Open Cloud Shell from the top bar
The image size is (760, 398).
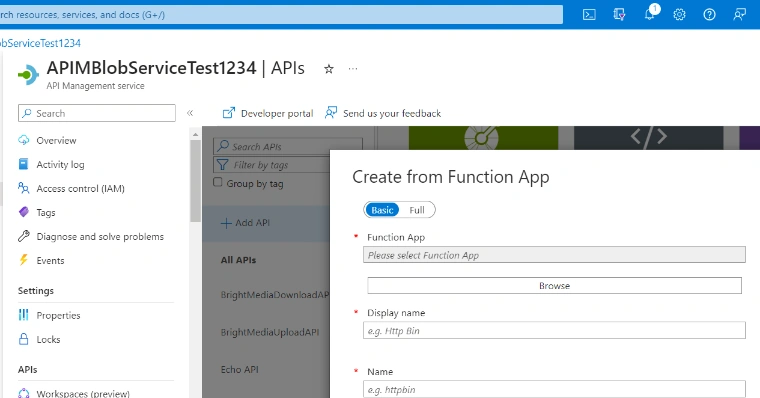point(589,15)
